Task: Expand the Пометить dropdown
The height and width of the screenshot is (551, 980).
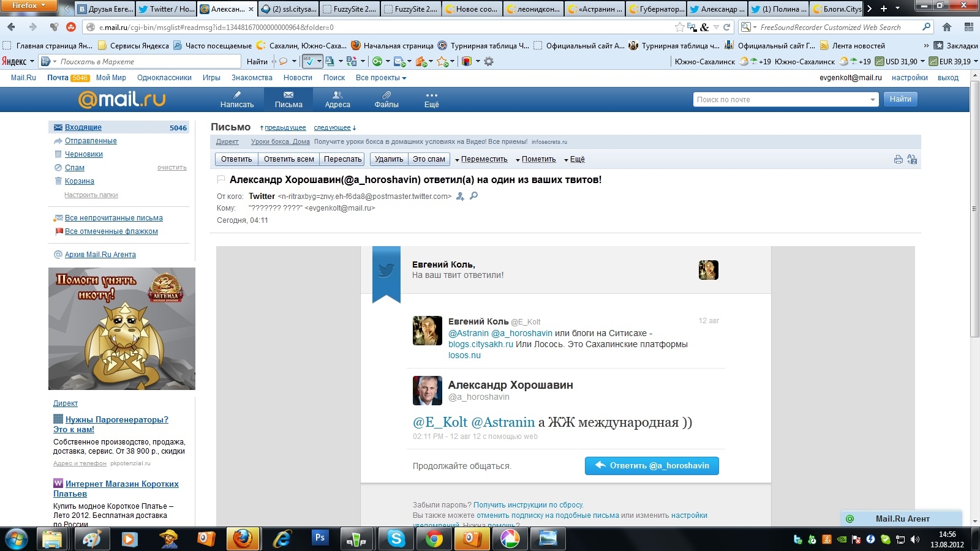Action: [x=536, y=159]
